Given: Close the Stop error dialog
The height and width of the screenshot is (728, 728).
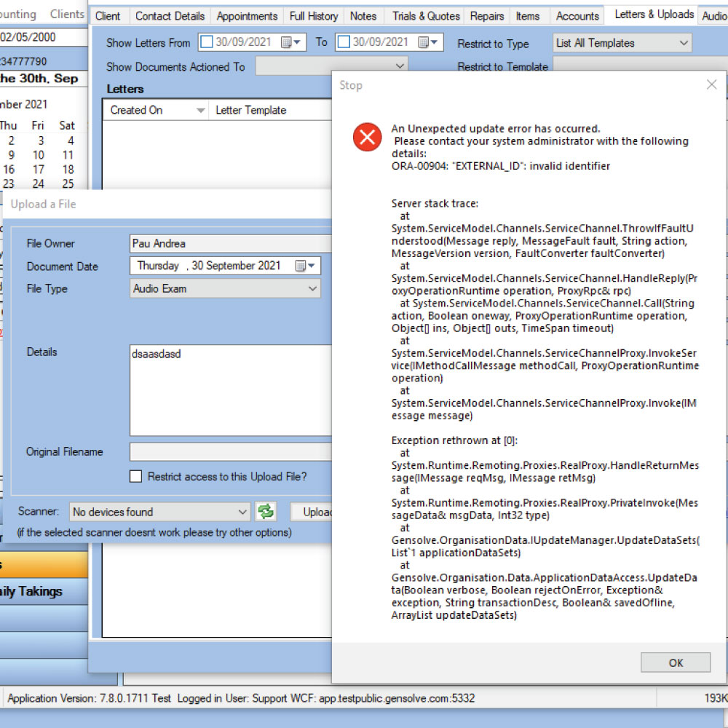Looking at the screenshot, I should coord(711,84).
